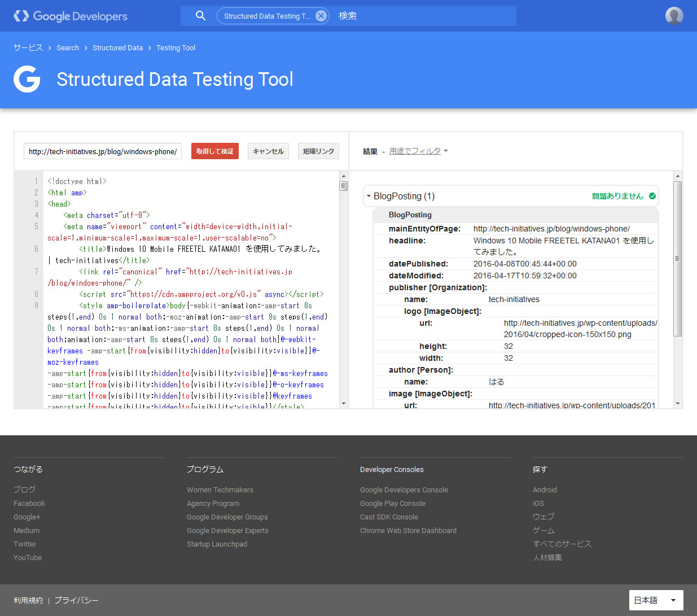Click the large Google G icon

(x=27, y=79)
